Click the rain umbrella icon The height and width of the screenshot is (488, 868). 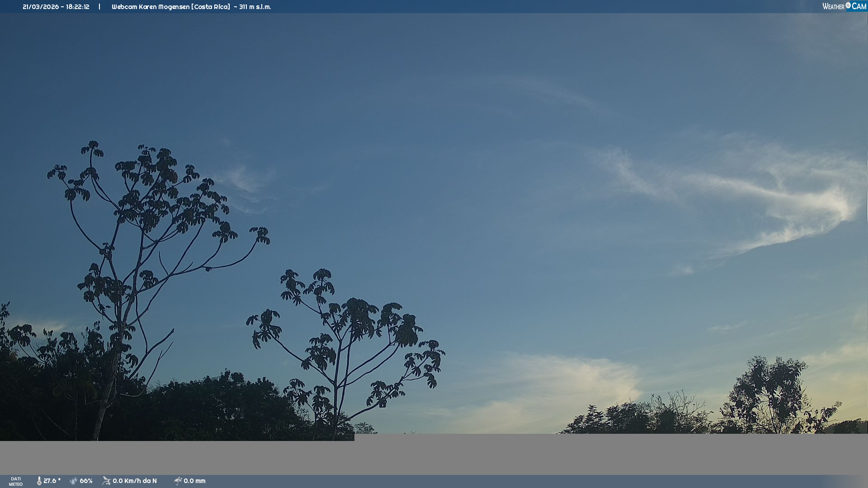point(178,481)
